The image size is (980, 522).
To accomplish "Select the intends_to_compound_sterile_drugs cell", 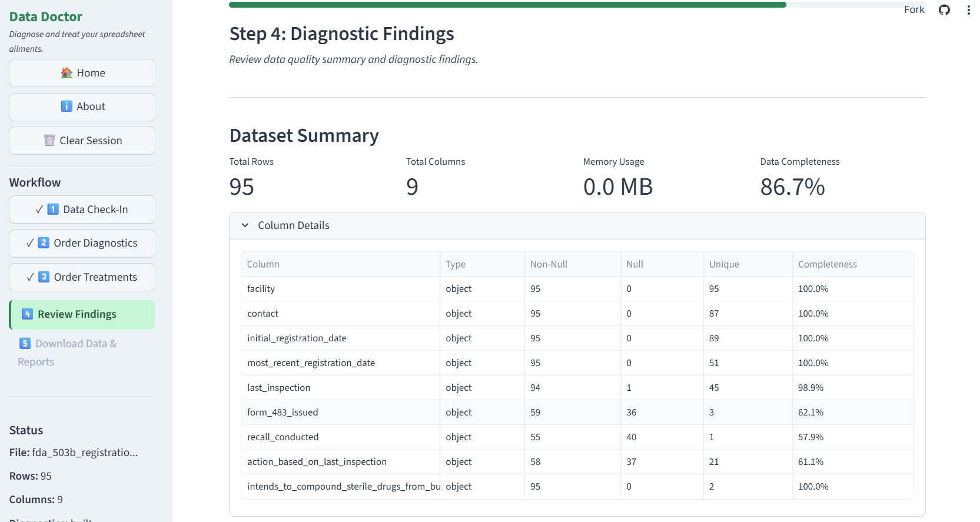I will (340, 487).
